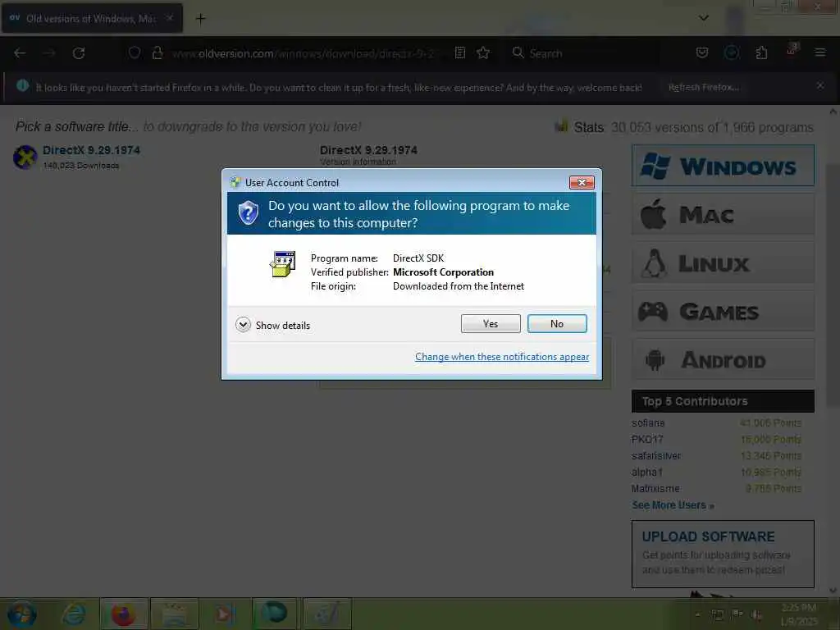Open list all tabs dropdown
This screenshot has width=840, height=630.
[x=704, y=18]
